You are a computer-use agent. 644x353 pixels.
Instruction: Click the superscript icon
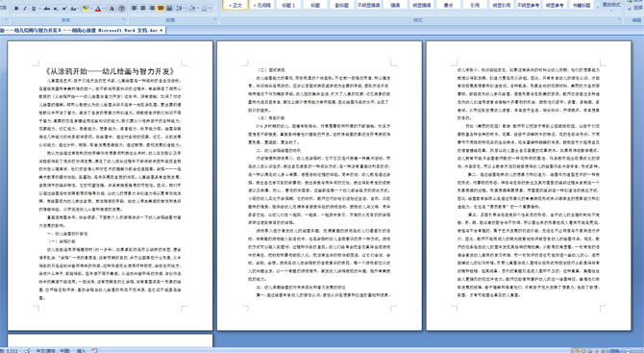point(64,9)
